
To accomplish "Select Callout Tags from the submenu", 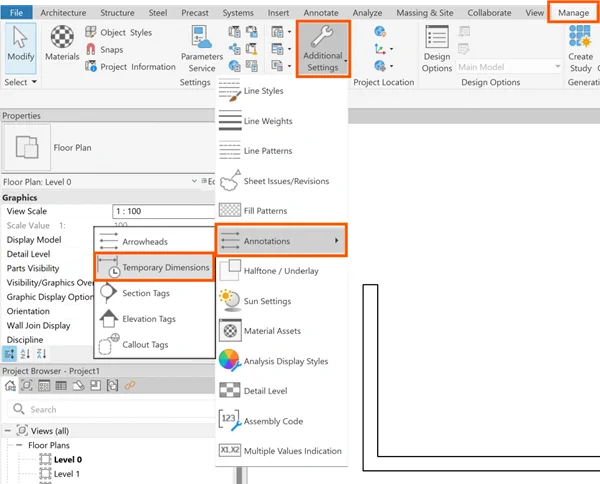I will (154, 344).
